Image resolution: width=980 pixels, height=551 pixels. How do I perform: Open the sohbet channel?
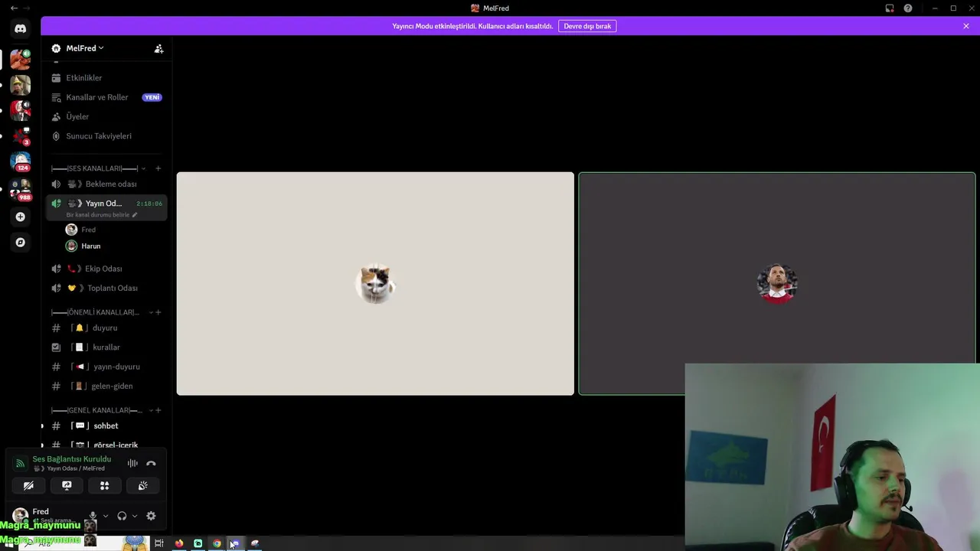(106, 426)
